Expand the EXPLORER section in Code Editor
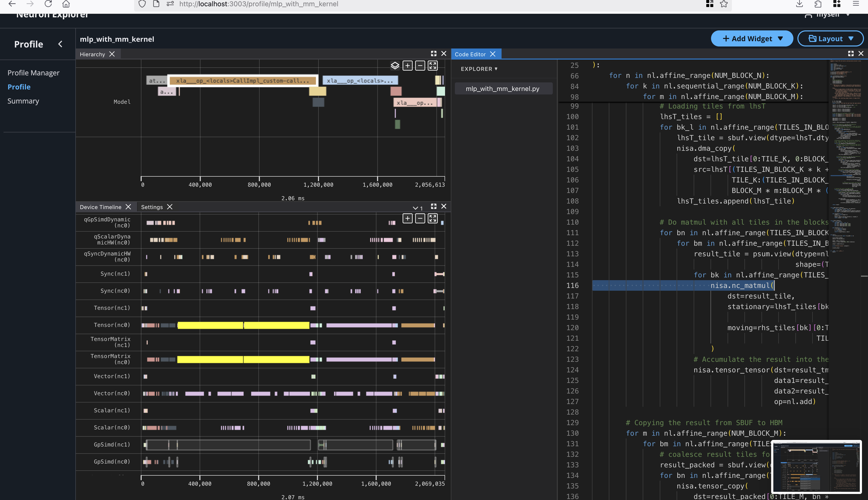This screenshot has width=868, height=500. 479,69
